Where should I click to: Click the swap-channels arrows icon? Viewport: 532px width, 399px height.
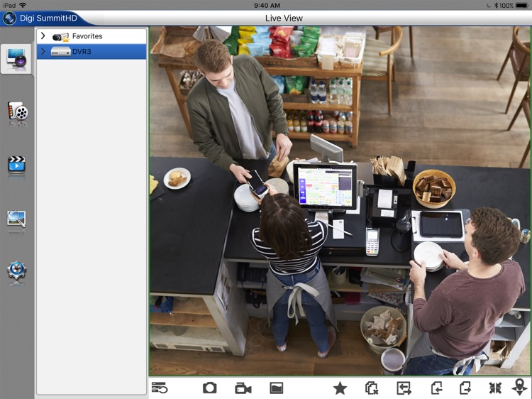coord(404,388)
